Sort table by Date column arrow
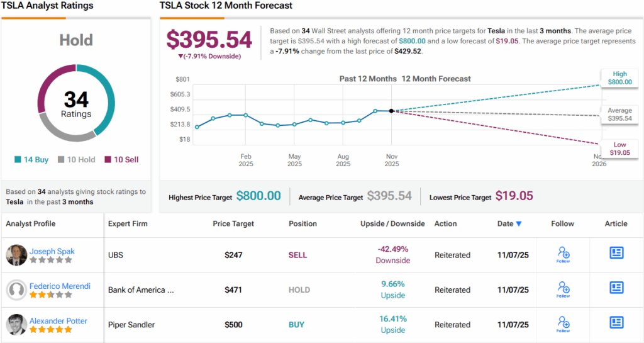Viewport: 644px width, 343px height. (x=519, y=224)
